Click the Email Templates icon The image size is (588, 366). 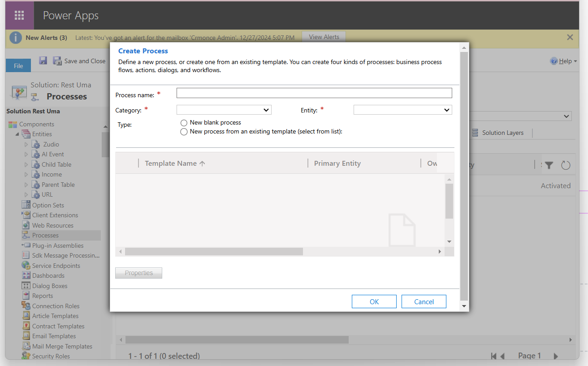coord(26,336)
